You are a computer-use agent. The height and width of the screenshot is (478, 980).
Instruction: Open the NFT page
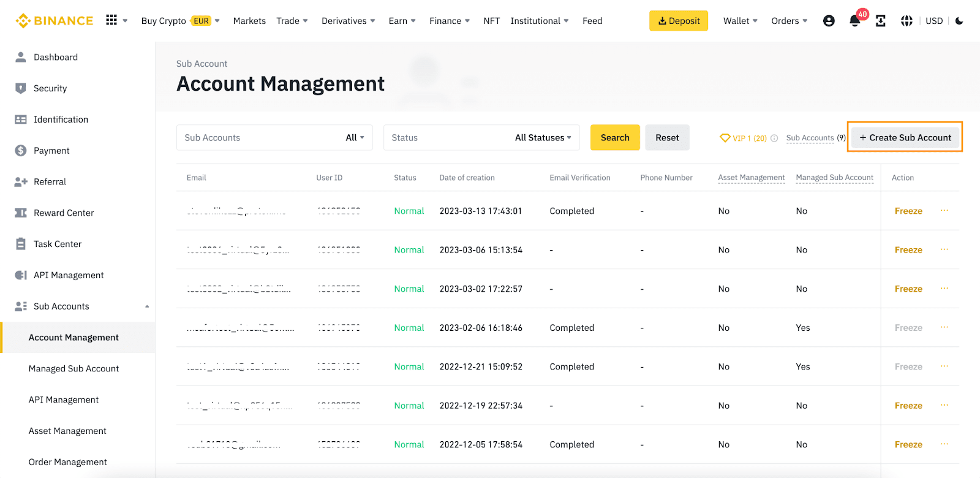pos(492,21)
